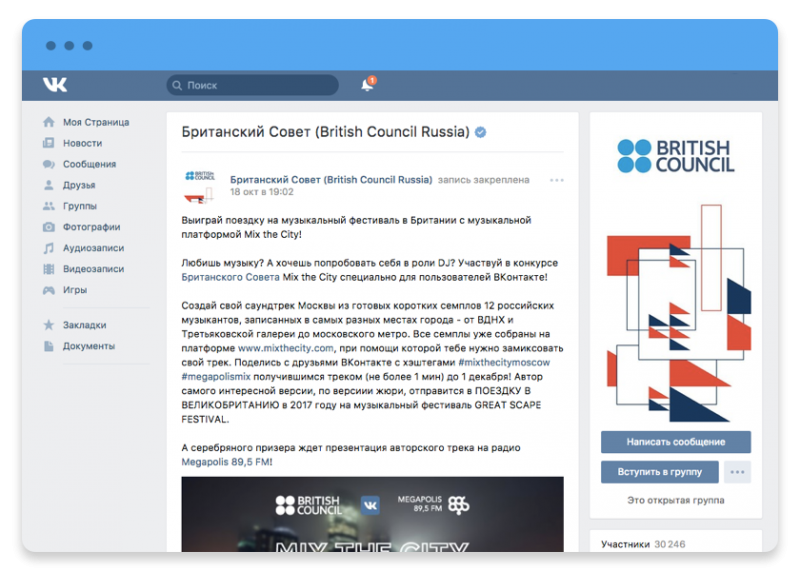Image resolution: width=800 pixels, height=571 pixels.
Task: Open Британского Совета link in post text
Action: coord(230,277)
